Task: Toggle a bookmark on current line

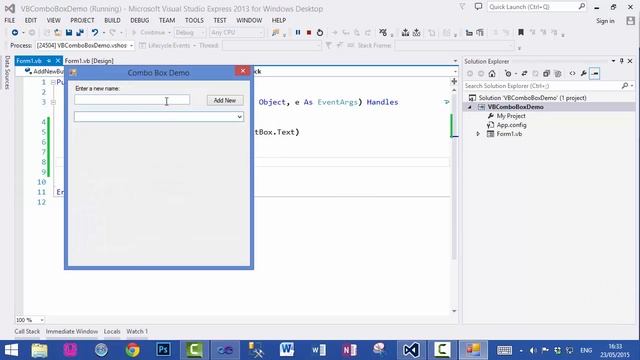Action: (521, 33)
